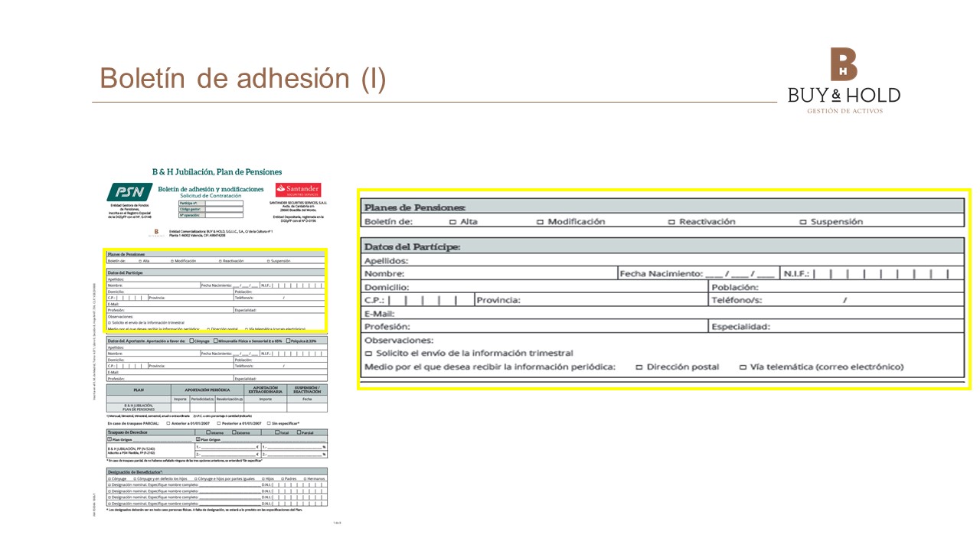Screen dimensions: 980x551
Task: Tick 'Solicito el envío de la información trimestral' in enlarged form
Action: [x=368, y=354]
